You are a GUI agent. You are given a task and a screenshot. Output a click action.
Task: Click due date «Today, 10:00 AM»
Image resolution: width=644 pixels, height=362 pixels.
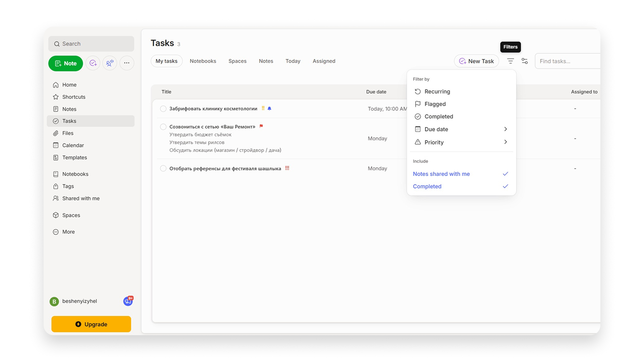tap(387, 109)
